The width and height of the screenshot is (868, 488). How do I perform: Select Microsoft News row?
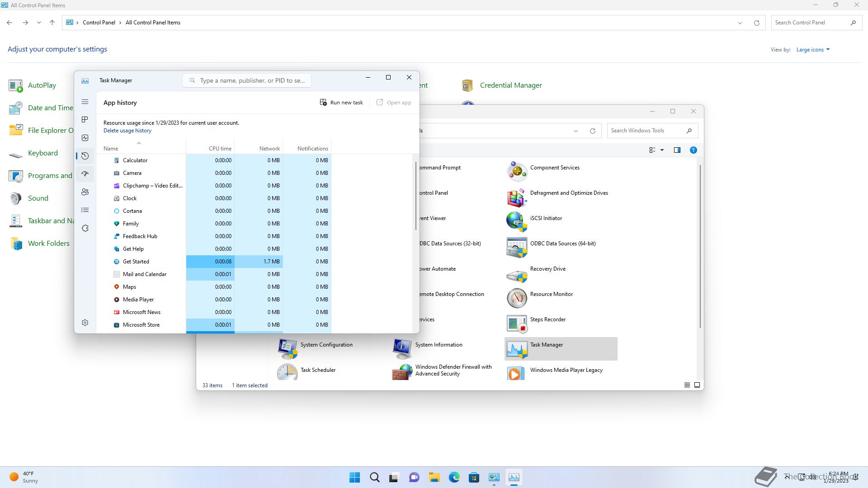[213, 312]
